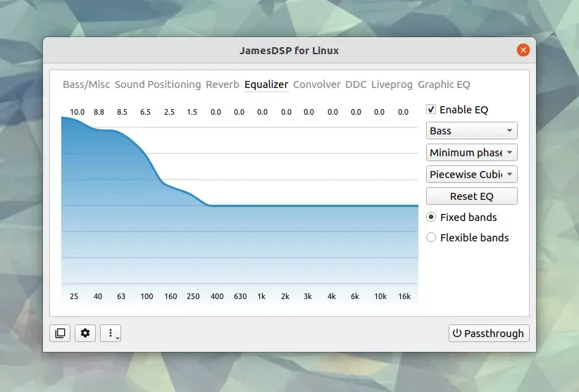Screen dimensions: 579x392
Task: Open settings with the gear icon
Action: tap(85, 333)
